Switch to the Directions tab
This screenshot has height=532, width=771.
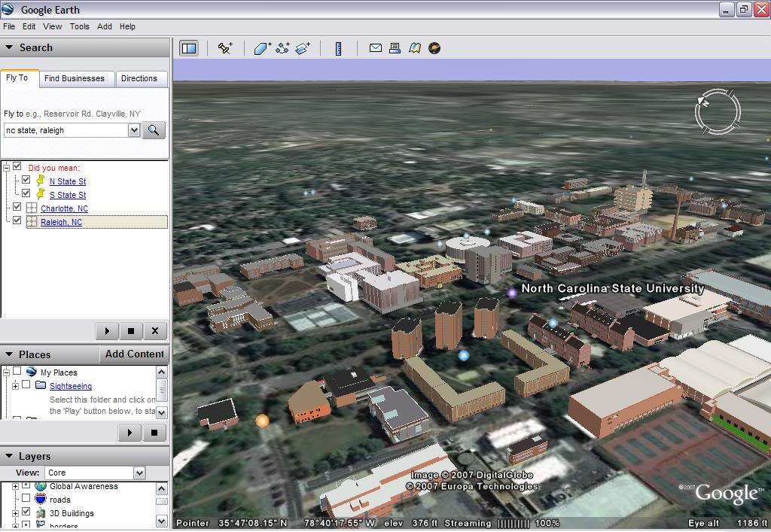tap(139, 78)
